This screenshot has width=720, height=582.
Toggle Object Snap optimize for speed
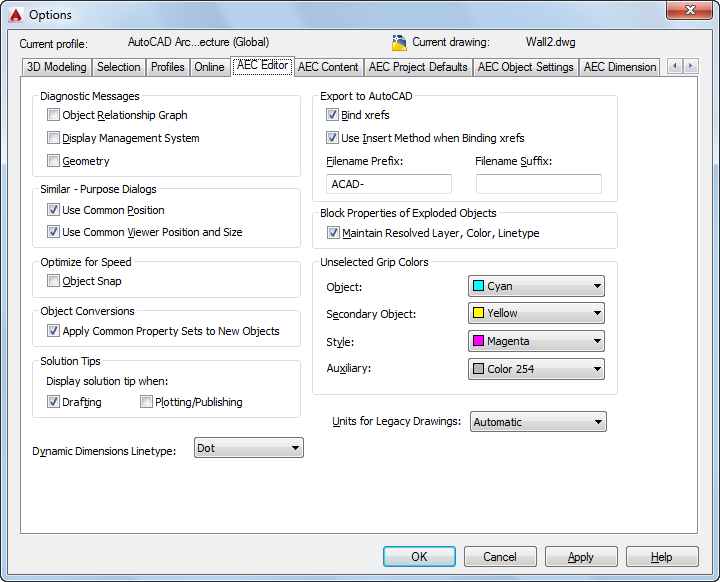[53, 281]
